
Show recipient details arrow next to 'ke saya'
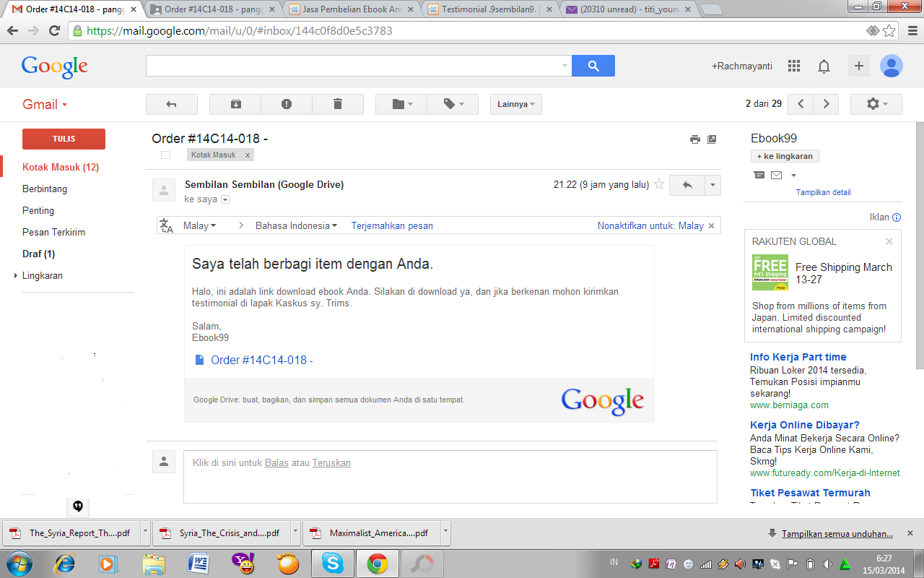[225, 199]
